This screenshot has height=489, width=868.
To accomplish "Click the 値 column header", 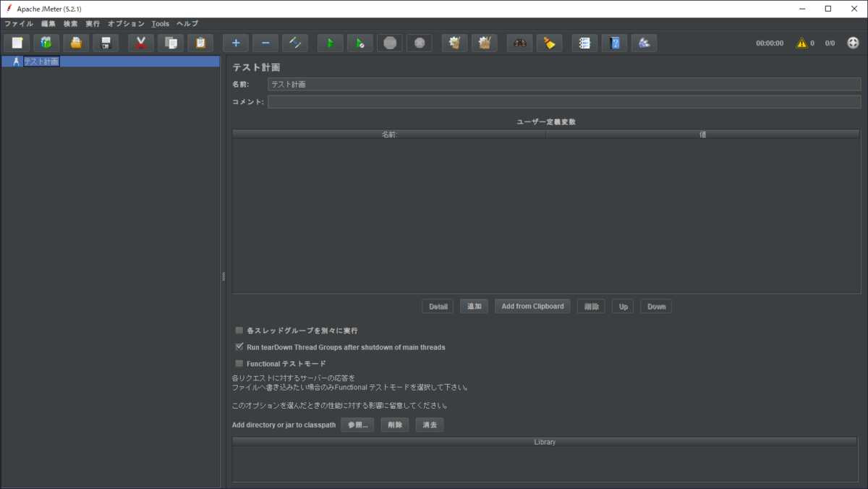I will tap(703, 135).
